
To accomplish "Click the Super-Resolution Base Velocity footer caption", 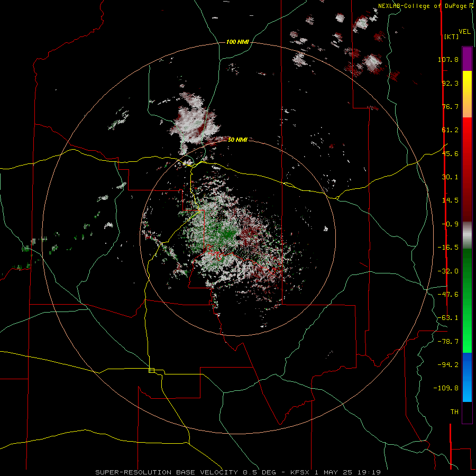I will 238,472.
